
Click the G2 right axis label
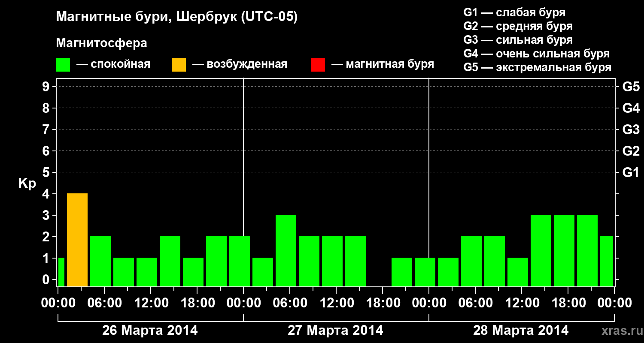point(631,151)
